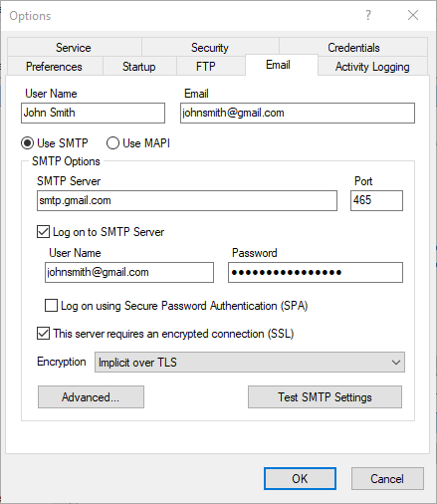
Task: Toggle the encrypted connection (SSL) checkbox
Action: pos(44,334)
